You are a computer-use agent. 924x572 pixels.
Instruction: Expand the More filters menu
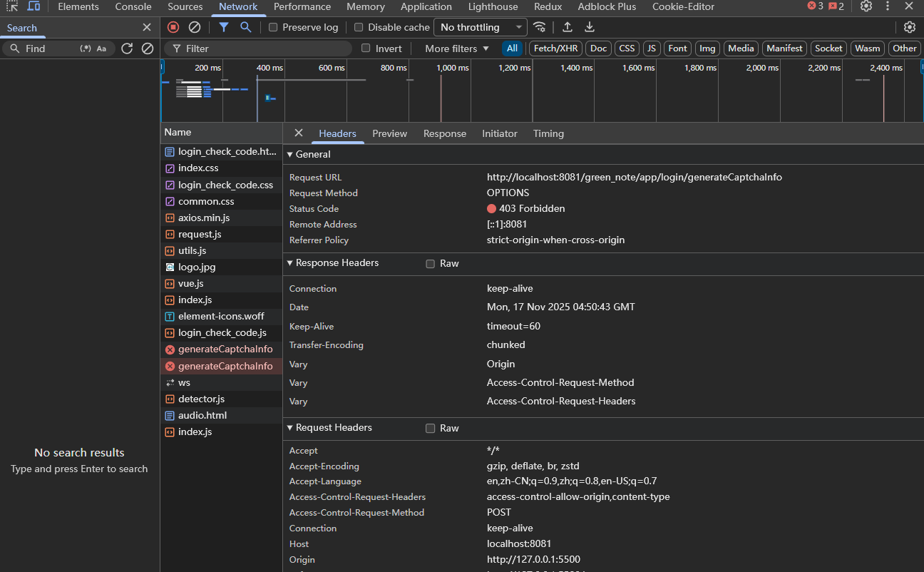coord(456,48)
